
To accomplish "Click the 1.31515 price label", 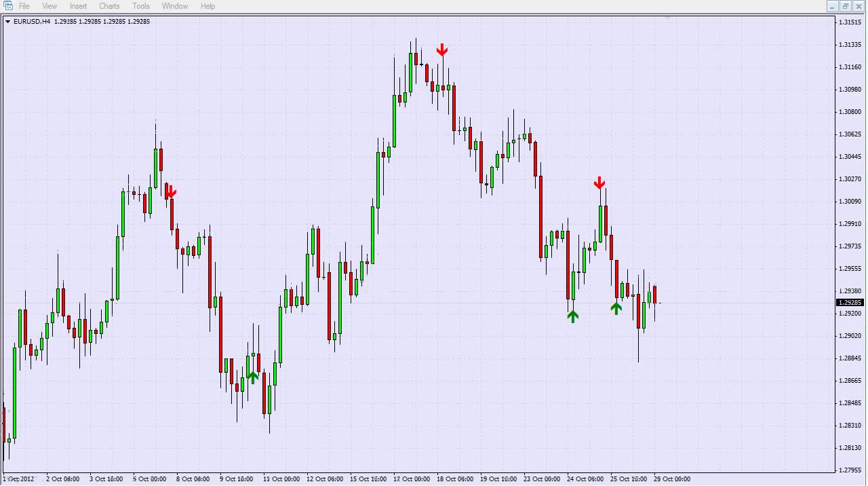I will pos(850,22).
